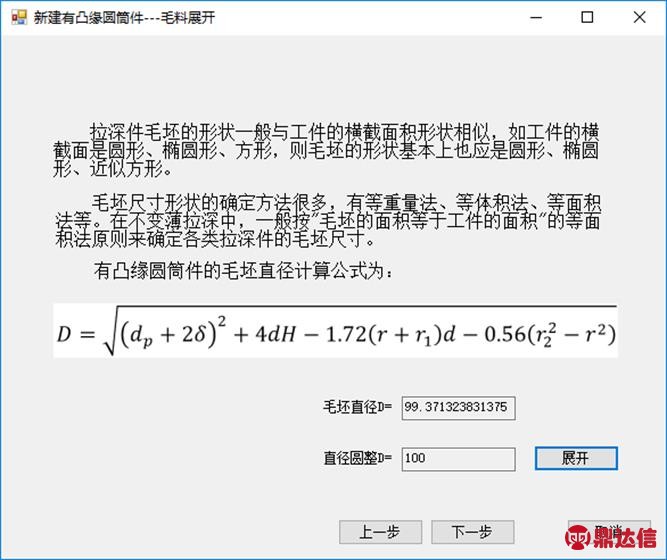
Task: Click the text 有凸缘圆筒件的毛坯直径计算公式为
Action: (x=243, y=271)
